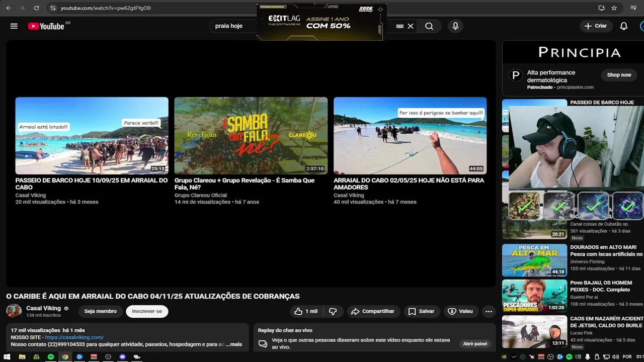Dislike the video

333,311
